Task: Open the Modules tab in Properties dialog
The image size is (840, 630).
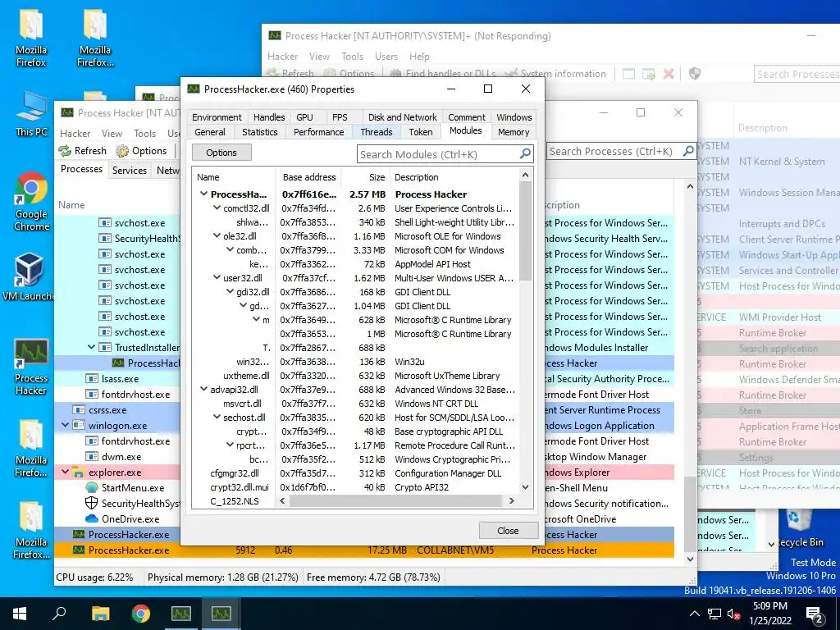Action: tap(466, 130)
